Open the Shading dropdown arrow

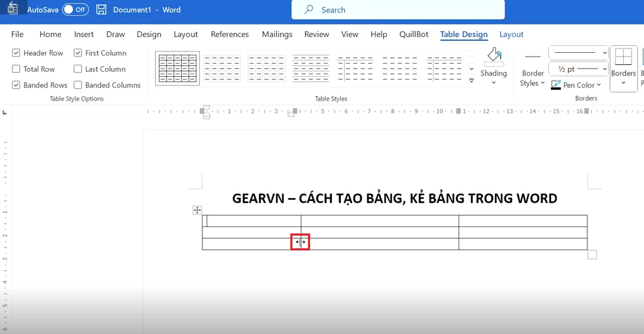click(494, 82)
